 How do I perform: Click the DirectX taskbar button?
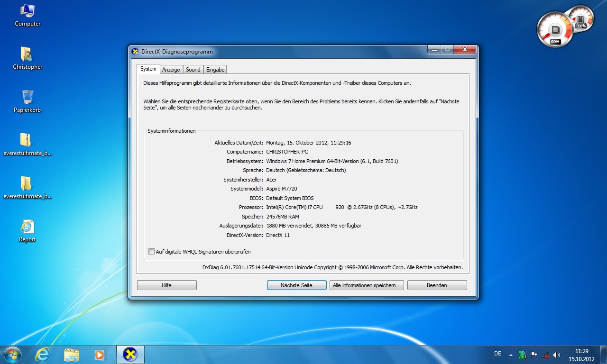click(x=130, y=354)
